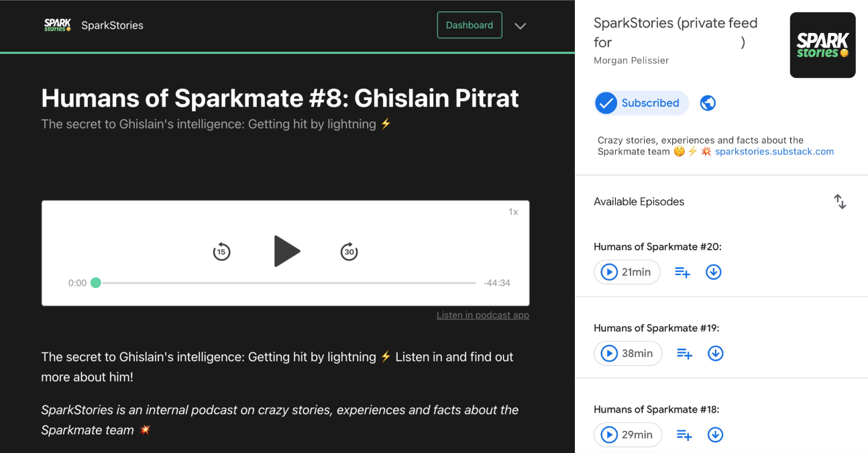
Task: Click the 0:00 elapsed time label
Action: (x=77, y=283)
